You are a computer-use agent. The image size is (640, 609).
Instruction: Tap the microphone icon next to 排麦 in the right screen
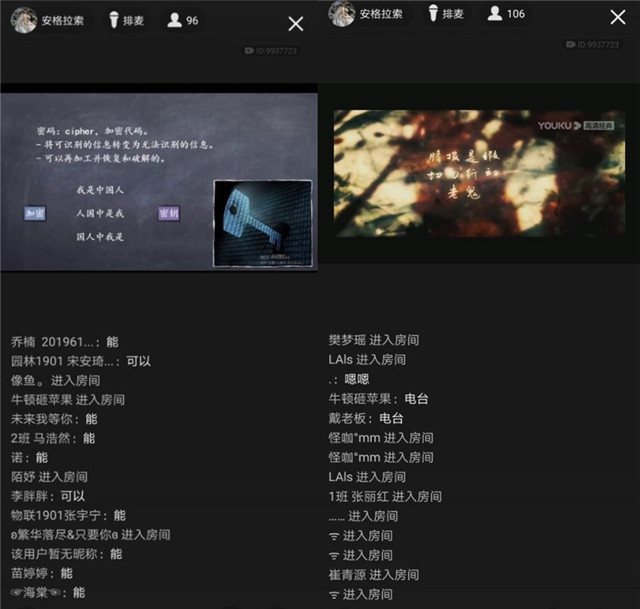click(x=433, y=13)
